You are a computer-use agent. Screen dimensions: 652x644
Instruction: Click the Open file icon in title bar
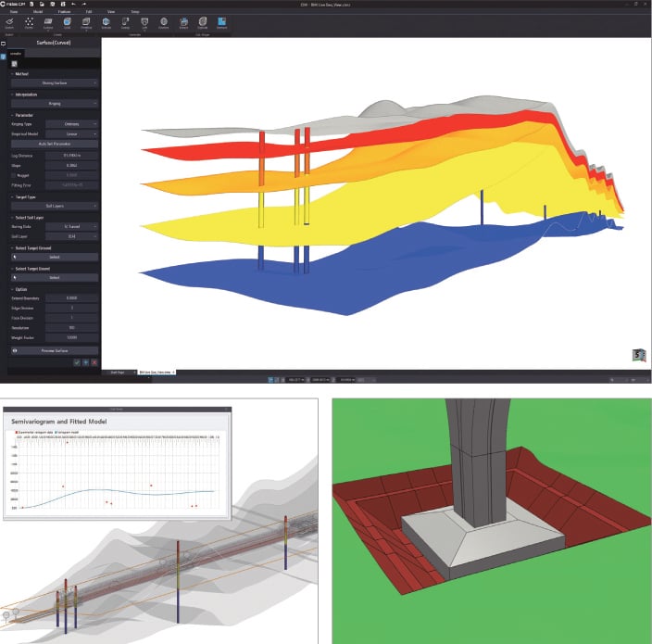pos(43,4)
